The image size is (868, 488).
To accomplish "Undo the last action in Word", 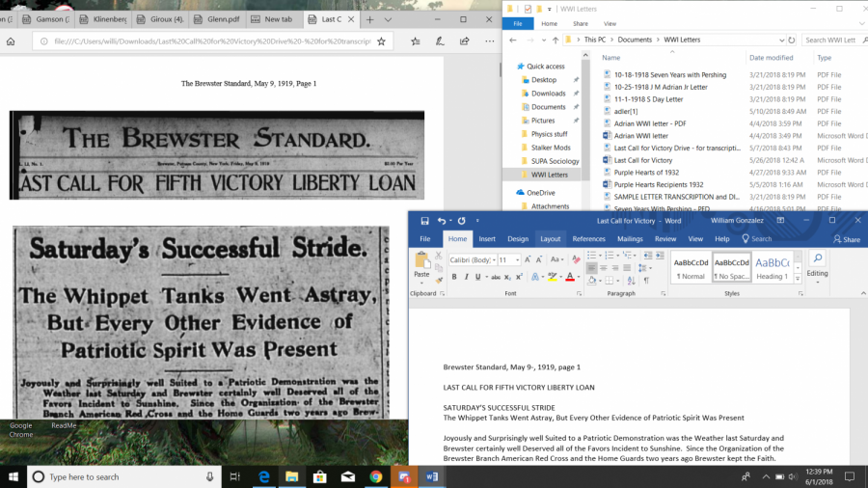I will (x=441, y=221).
